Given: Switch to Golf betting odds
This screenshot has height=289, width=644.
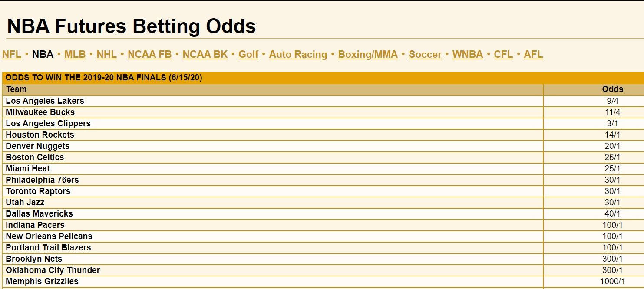Looking at the screenshot, I should click(248, 55).
